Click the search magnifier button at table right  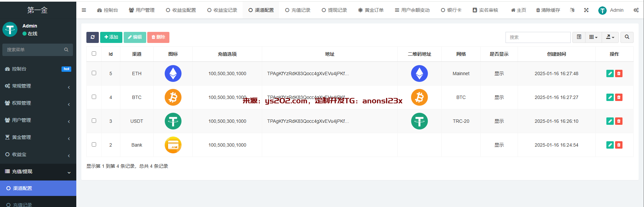627,37
